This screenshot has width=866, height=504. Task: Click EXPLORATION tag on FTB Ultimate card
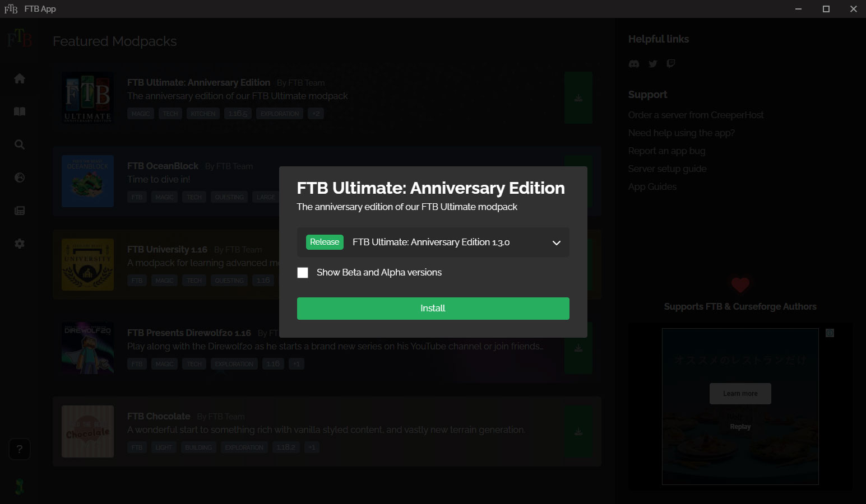[280, 114]
